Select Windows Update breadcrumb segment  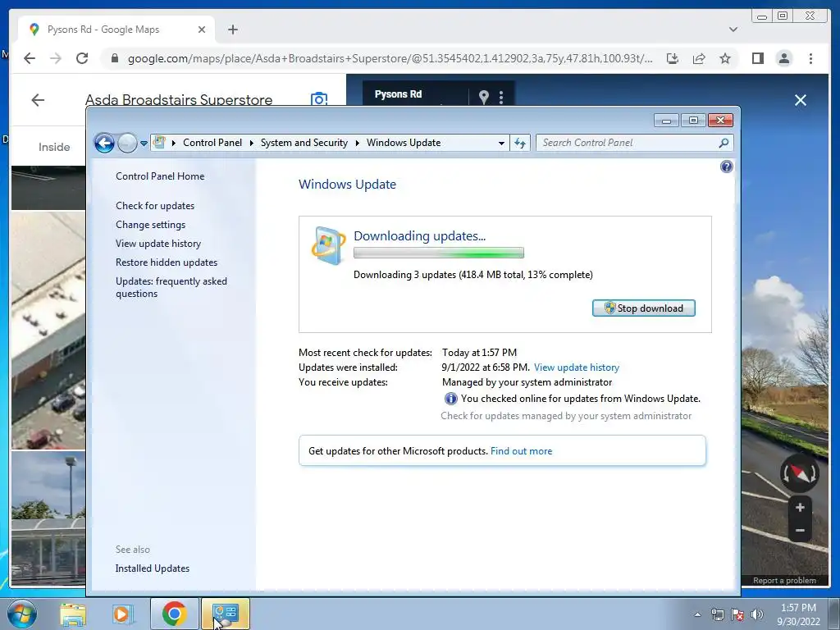tap(404, 143)
